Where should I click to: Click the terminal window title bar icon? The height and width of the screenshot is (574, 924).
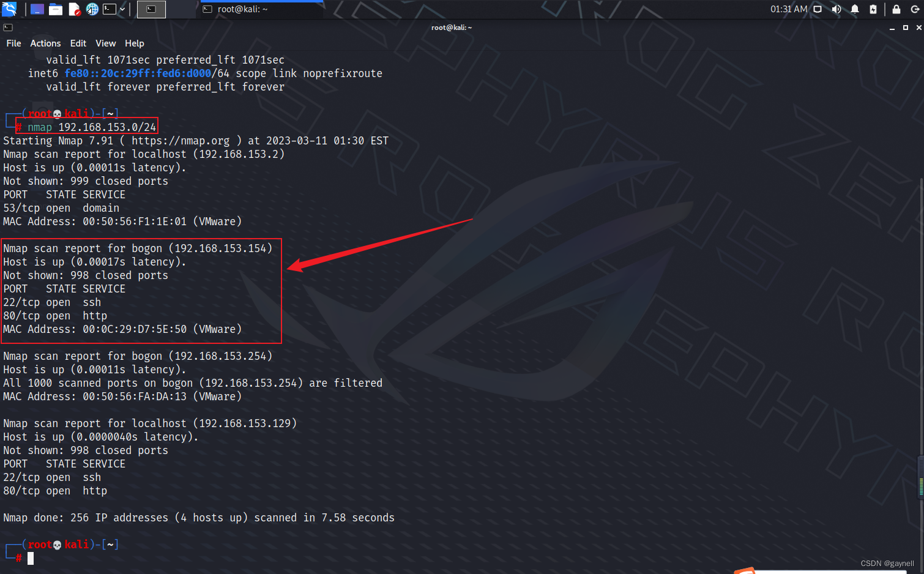8,28
